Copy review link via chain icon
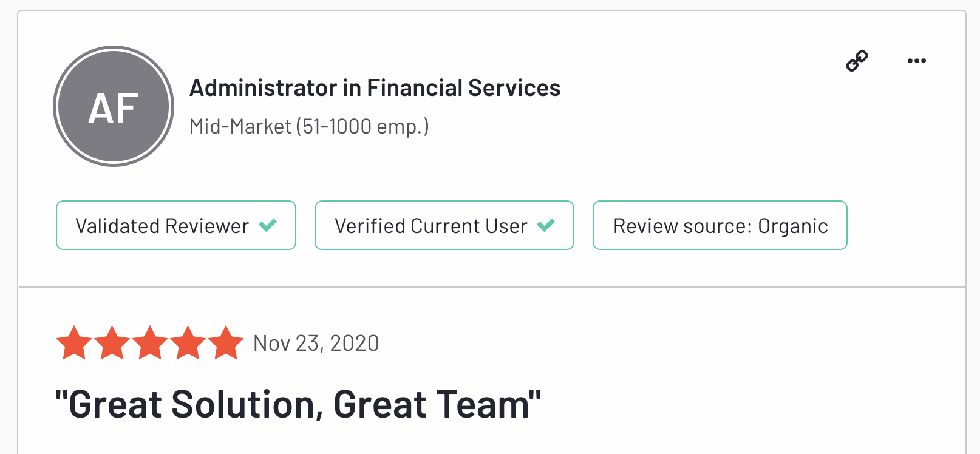The width and height of the screenshot is (980, 454). (857, 61)
